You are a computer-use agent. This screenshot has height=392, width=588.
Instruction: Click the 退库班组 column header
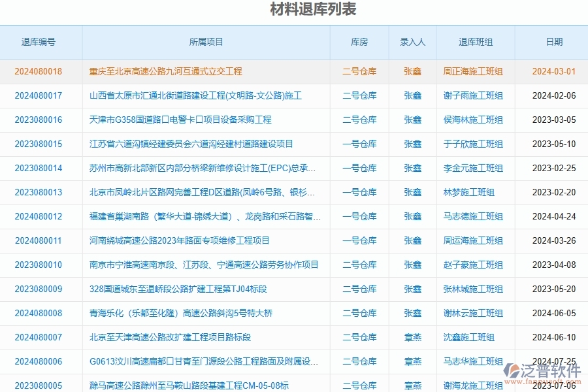tap(475, 42)
